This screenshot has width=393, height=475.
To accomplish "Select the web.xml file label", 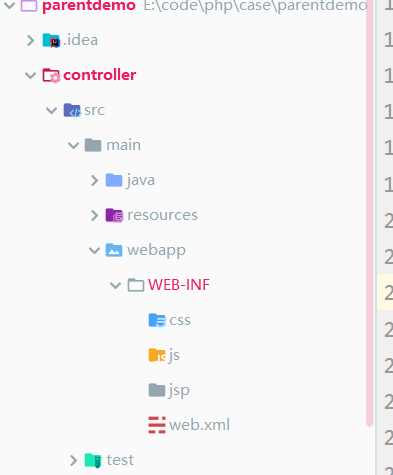I will pyautogui.click(x=199, y=425).
